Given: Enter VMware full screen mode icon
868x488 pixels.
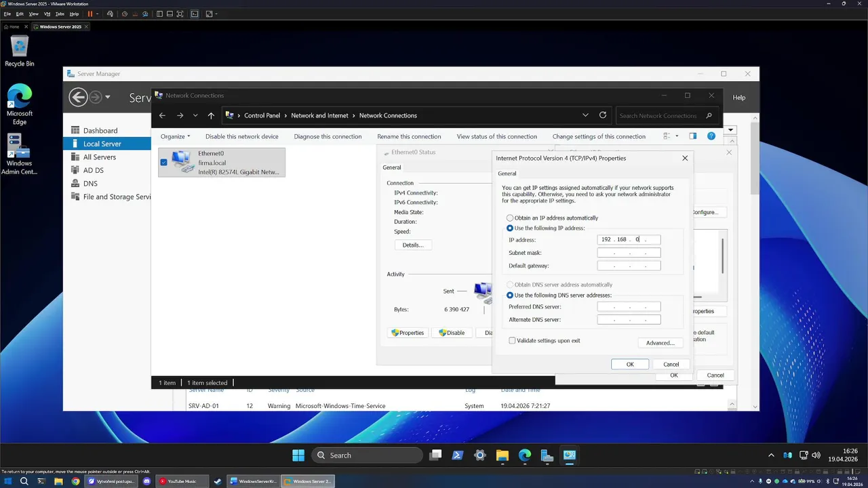Looking at the screenshot, I should click(180, 14).
